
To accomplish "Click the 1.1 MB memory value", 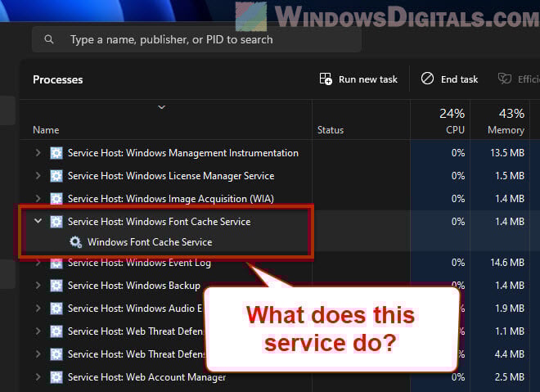I will 510,331.
